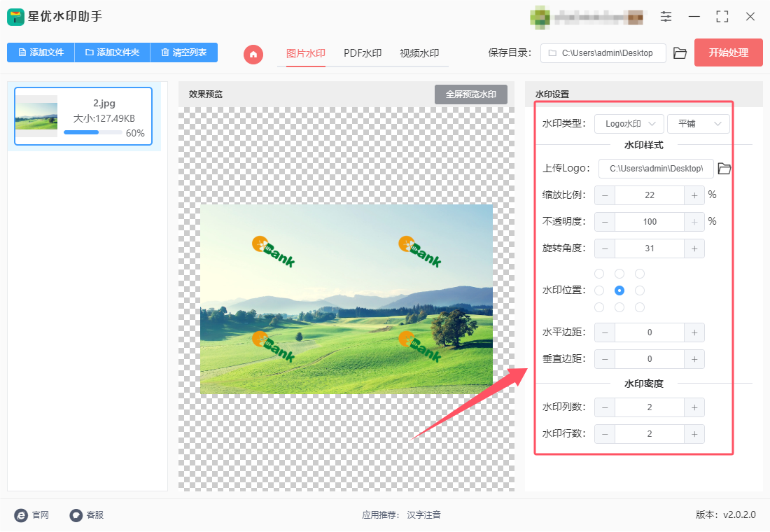Click the 开始处理 start button

coord(728,52)
